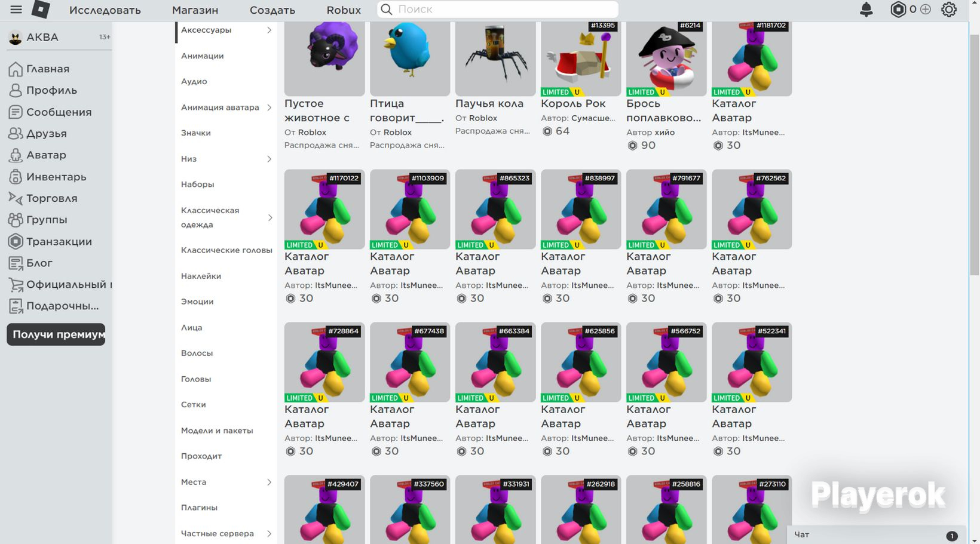
Task: Click the Пустое животное item title
Action: point(317,111)
